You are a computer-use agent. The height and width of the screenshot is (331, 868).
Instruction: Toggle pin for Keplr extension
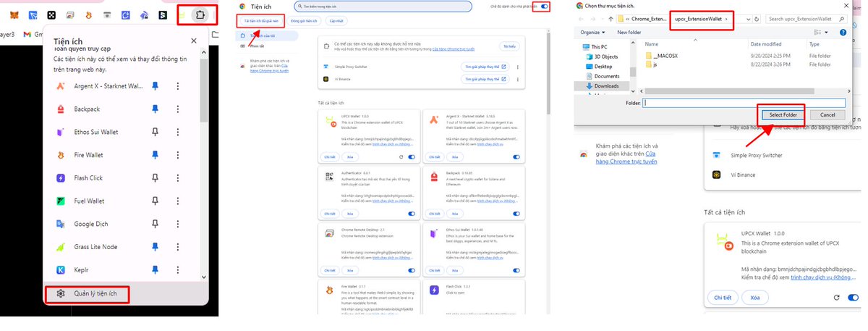point(154,270)
